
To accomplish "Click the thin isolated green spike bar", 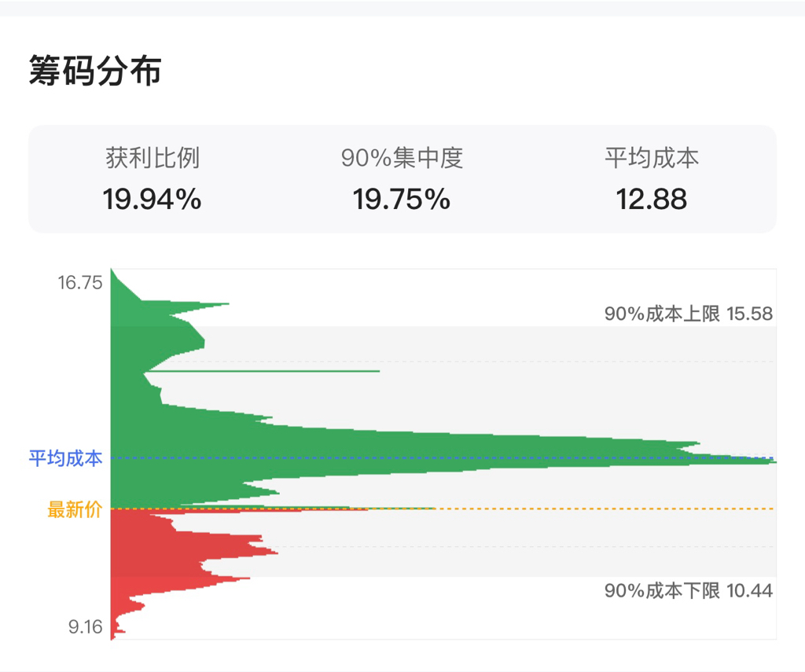I will pyautogui.click(x=314, y=371).
